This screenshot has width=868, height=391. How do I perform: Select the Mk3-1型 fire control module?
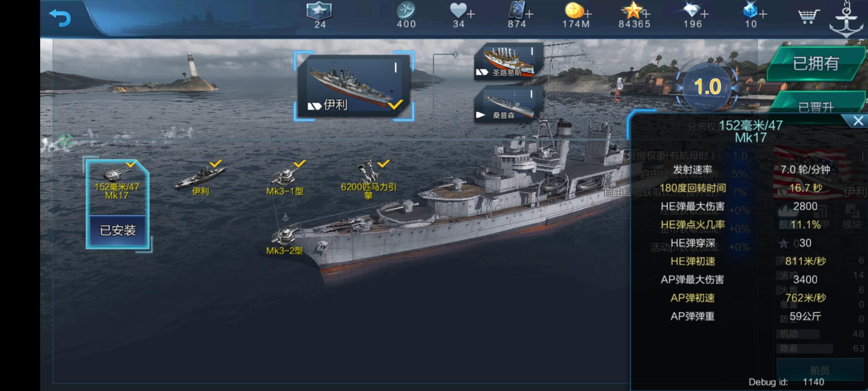pos(285,179)
